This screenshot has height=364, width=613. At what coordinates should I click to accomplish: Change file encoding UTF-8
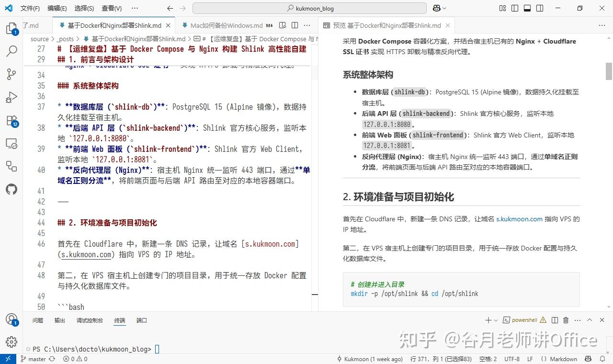coord(511,359)
